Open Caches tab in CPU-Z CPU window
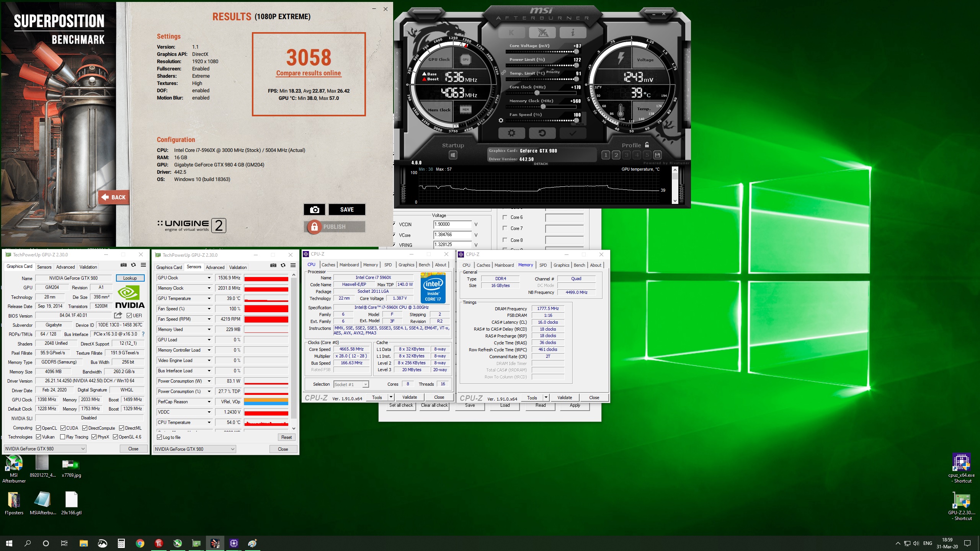Image resolution: width=980 pixels, height=551 pixels. [x=328, y=265]
